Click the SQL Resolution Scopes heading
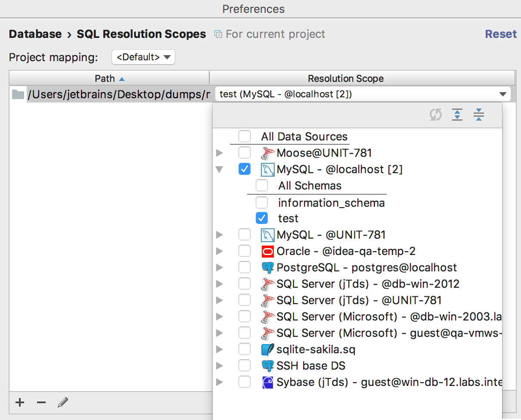The width and height of the screenshot is (521, 420). pyautogui.click(x=142, y=34)
